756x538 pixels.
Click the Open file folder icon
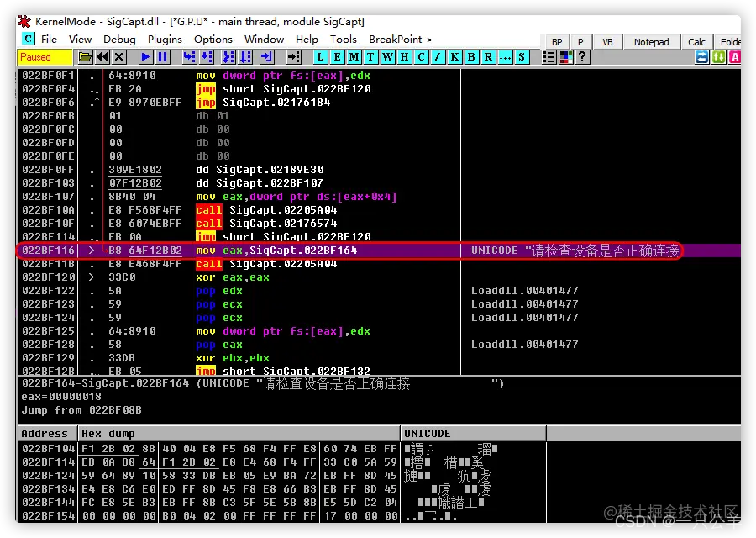[86, 57]
